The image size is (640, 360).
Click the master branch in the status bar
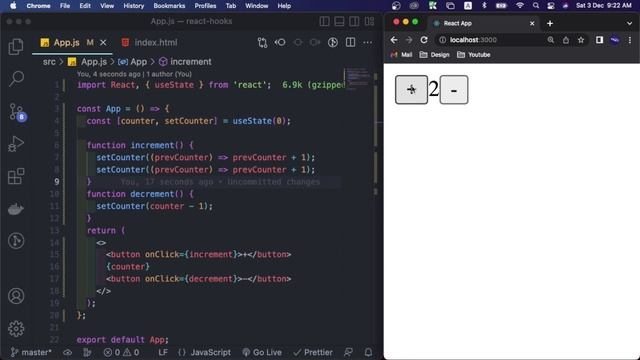coord(31,352)
